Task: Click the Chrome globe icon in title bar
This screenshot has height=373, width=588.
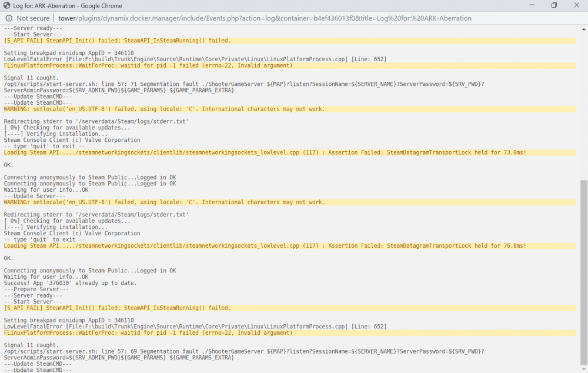Action: [6, 6]
